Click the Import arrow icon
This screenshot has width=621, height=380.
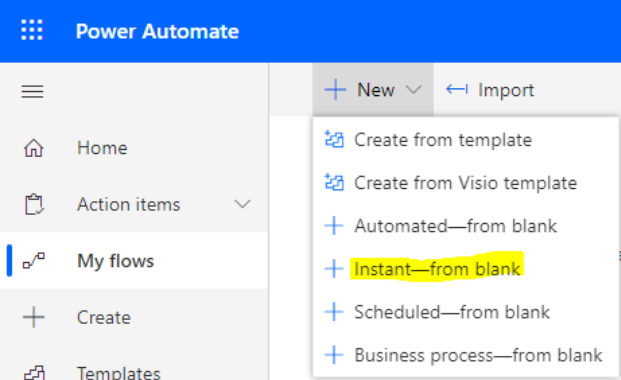pos(457,90)
